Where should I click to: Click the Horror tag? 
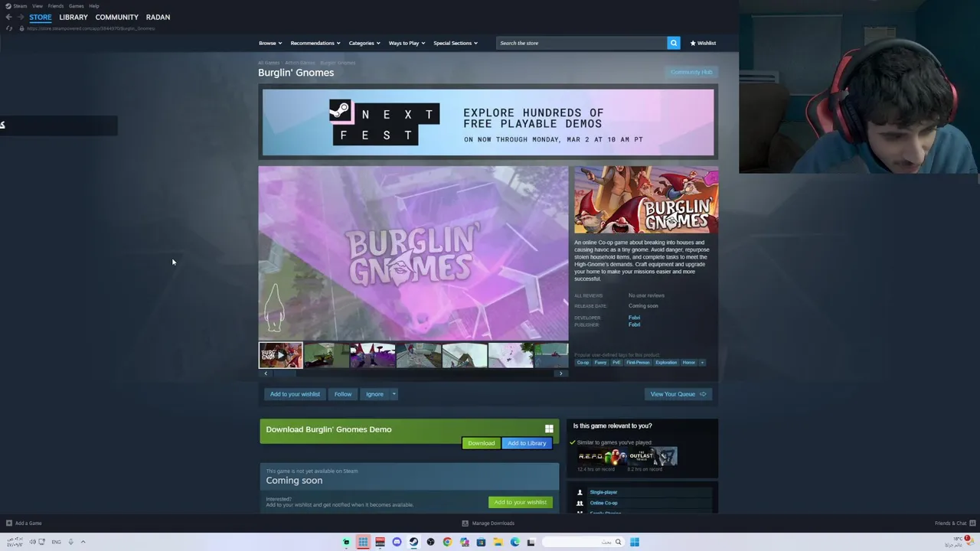click(689, 363)
